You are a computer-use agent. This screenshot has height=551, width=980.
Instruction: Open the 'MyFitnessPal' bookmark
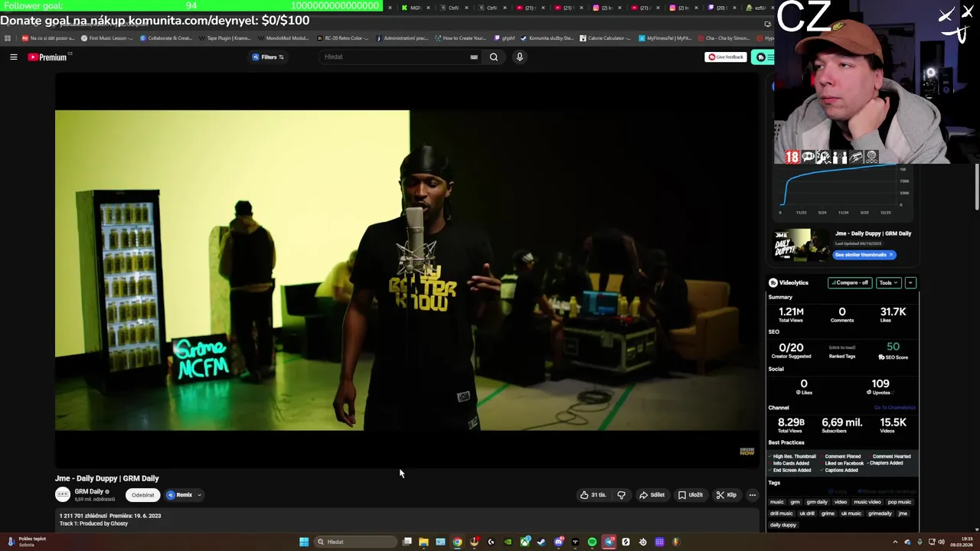coord(665,38)
